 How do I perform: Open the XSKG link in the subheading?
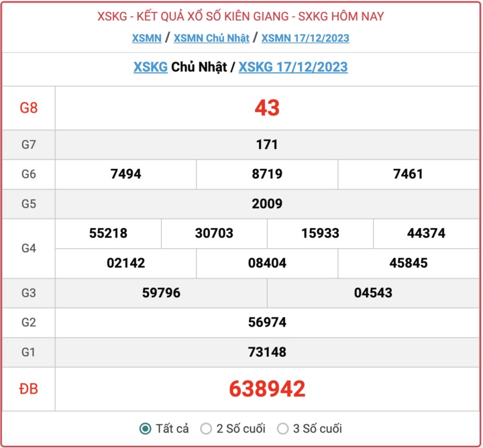150,67
